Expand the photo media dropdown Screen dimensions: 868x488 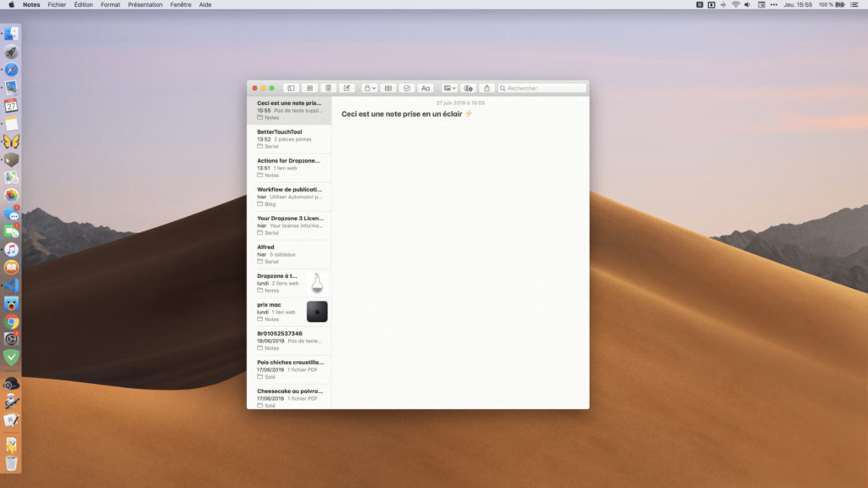(449, 88)
